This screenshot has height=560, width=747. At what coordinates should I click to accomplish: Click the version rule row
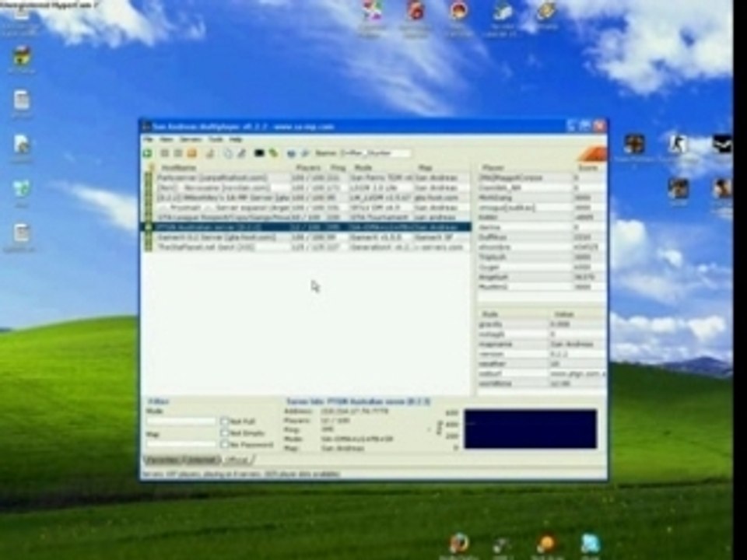[x=542, y=354]
